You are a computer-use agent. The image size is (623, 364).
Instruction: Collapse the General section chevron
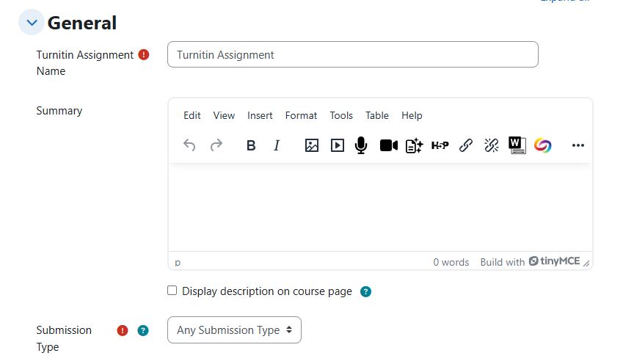pos(32,22)
